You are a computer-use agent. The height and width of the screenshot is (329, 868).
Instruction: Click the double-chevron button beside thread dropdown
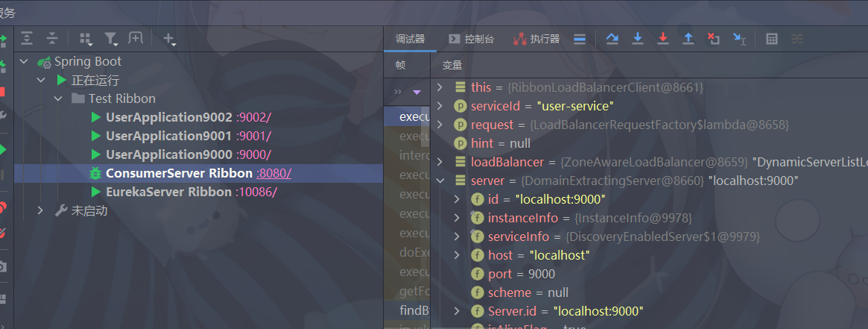(398, 91)
